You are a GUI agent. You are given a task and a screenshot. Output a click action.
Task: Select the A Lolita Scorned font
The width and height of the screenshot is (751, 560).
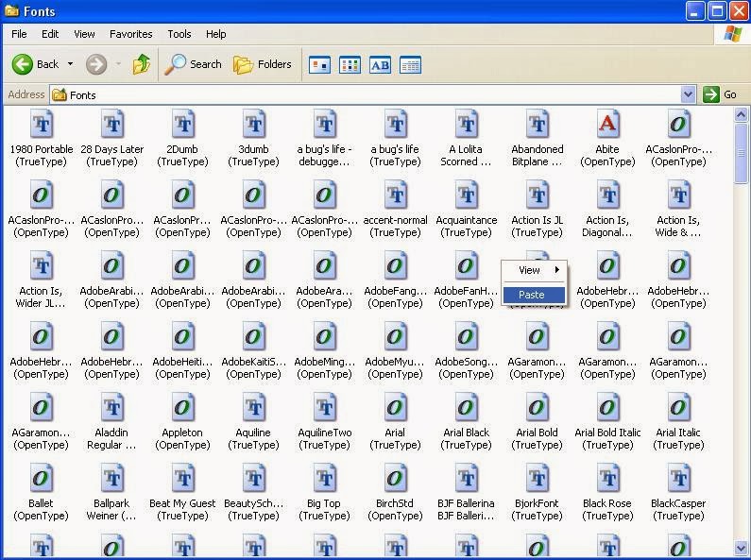466,138
